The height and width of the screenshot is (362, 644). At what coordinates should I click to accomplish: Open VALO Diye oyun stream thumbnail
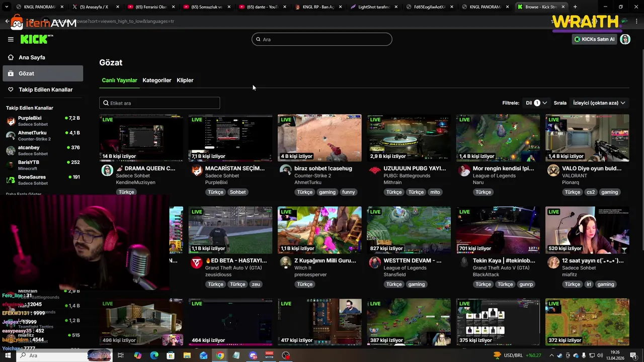(x=587, y=138)
